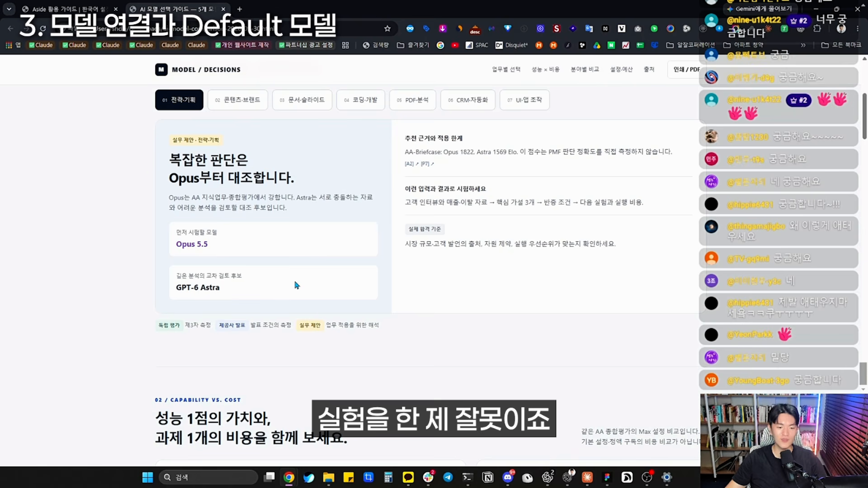Switch to the 06 CRM·자동화 tab
The image size is (868, 488).
(x=468, y=100)
